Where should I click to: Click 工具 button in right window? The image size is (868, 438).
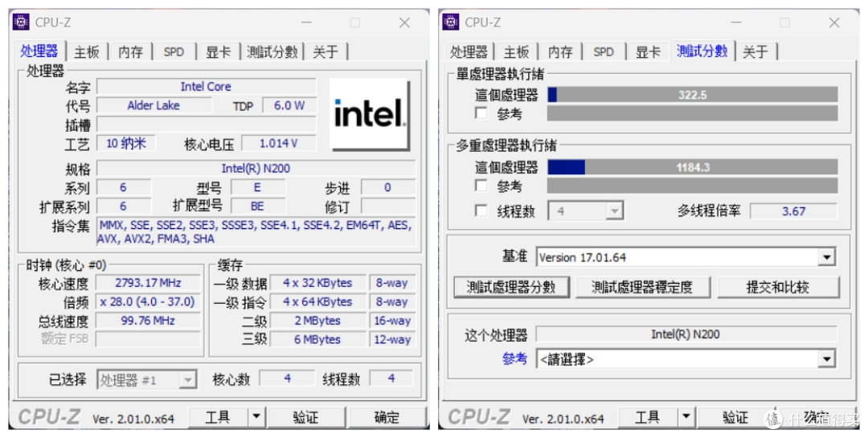[x=648, y=417]
